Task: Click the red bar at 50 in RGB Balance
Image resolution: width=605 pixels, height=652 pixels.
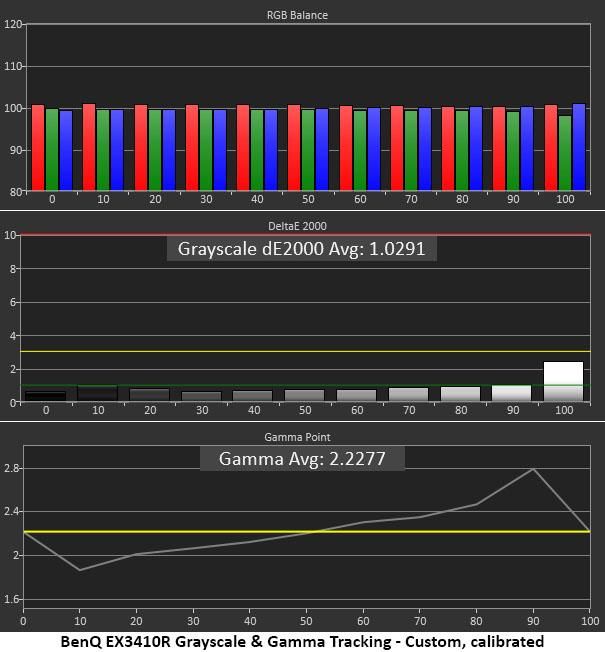Action: pyautogui.click(x=294, y=148)
